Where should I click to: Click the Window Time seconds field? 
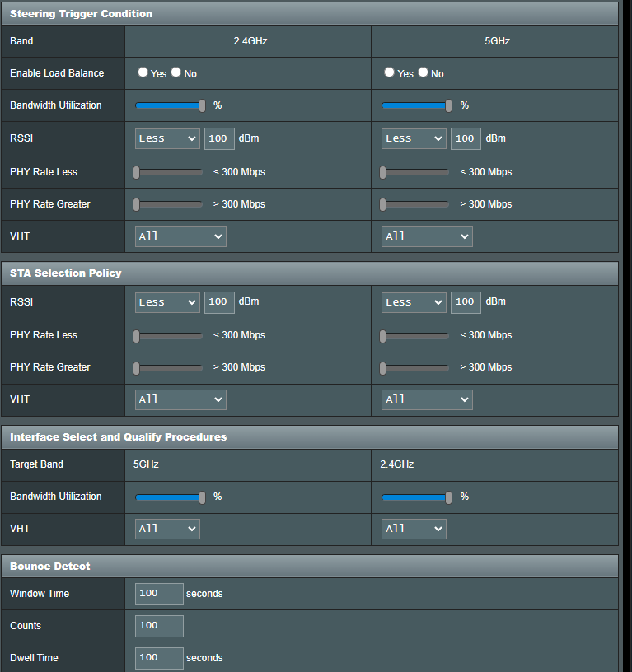(x=159, y=594)
